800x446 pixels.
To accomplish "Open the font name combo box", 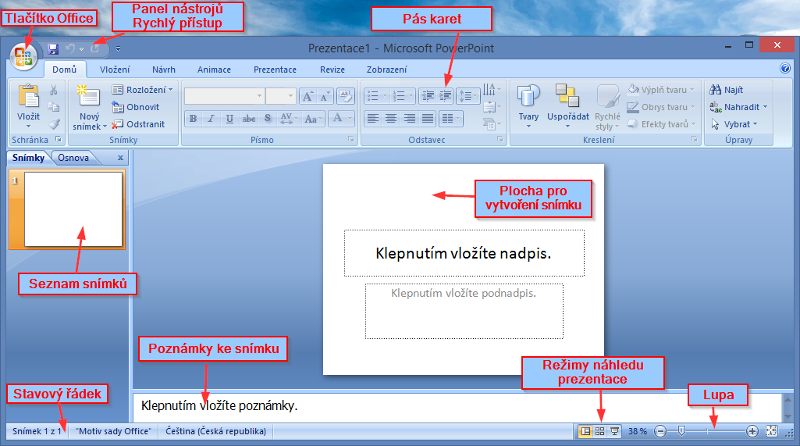I will click(x=224, y=96).
